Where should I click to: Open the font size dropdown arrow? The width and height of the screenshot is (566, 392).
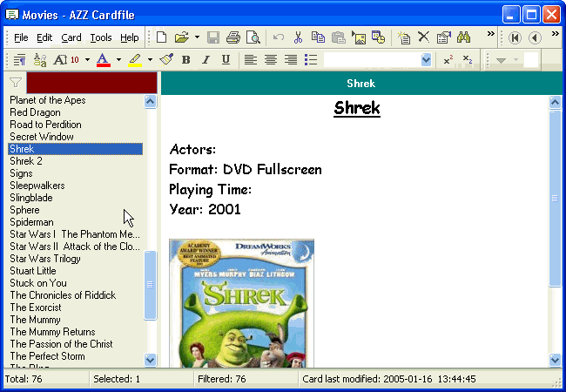87,59
